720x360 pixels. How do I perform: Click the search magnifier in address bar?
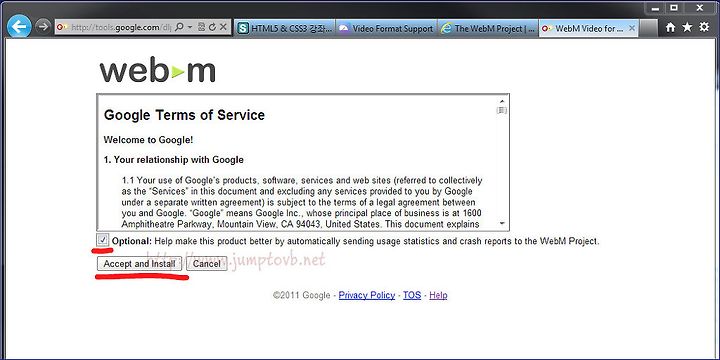(180, 28)
